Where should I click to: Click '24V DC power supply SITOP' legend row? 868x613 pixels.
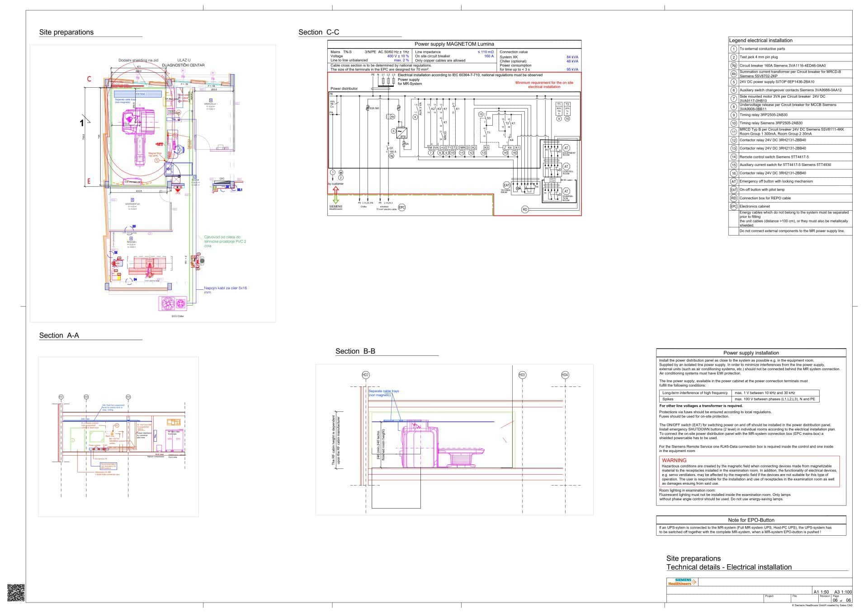click(790, 82)
